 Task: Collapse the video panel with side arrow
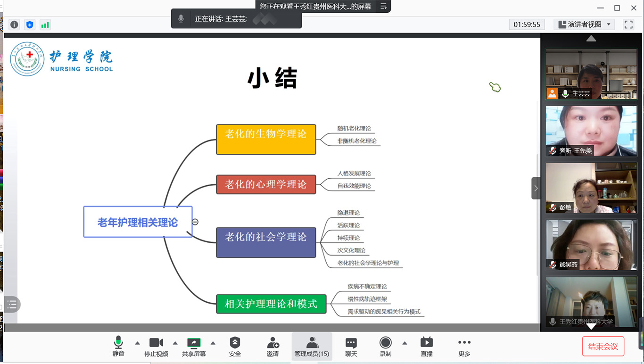536,188
